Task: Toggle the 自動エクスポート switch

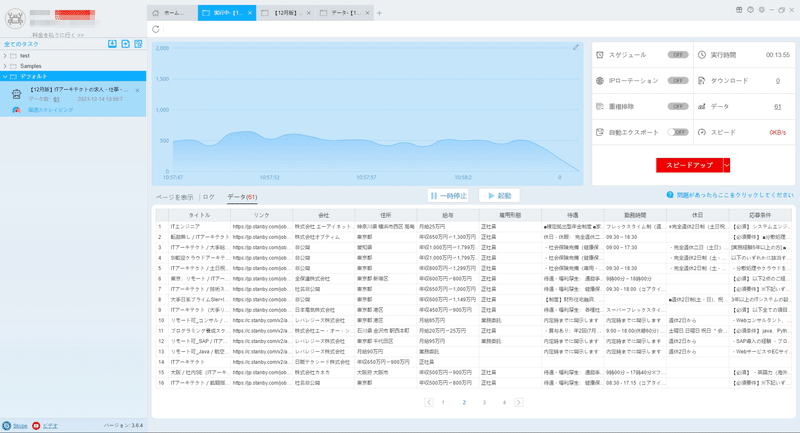Action: click(x=678, y=132)
